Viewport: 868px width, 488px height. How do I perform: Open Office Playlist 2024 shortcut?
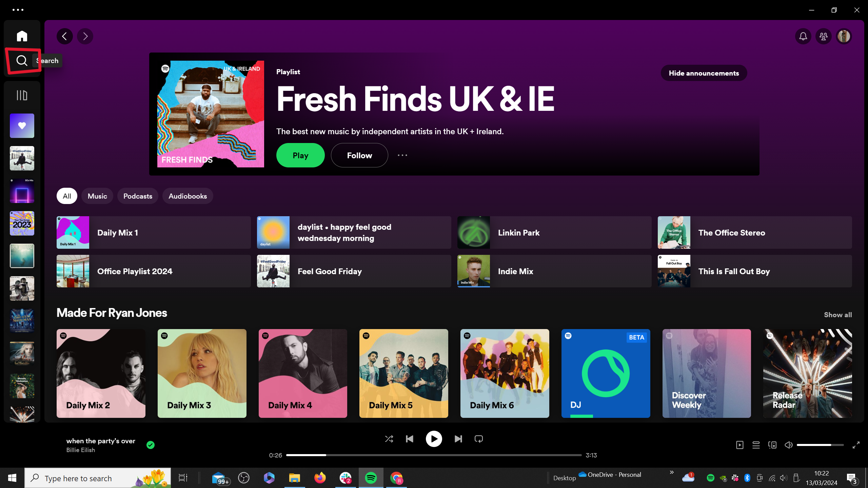click(x=154, y=271)
